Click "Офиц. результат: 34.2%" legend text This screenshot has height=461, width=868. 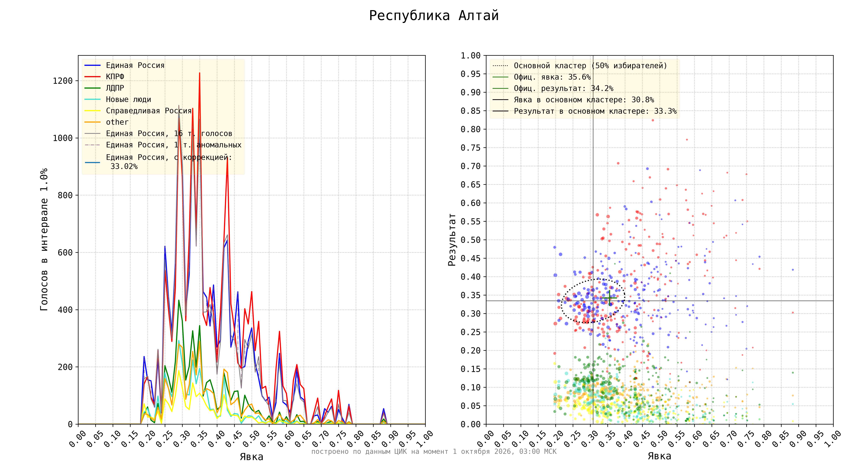[x=563, y=88]
